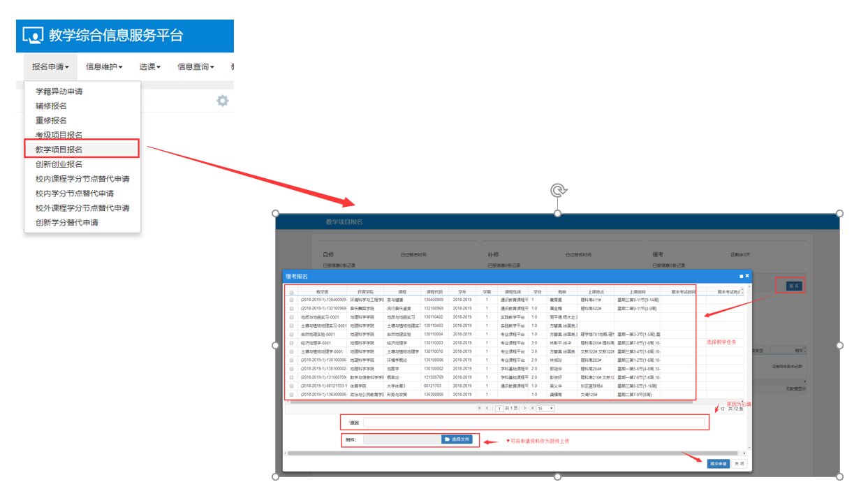The image size is (868, 489).
Task: Click the rotate handle above the image
Action: (557, 191)
